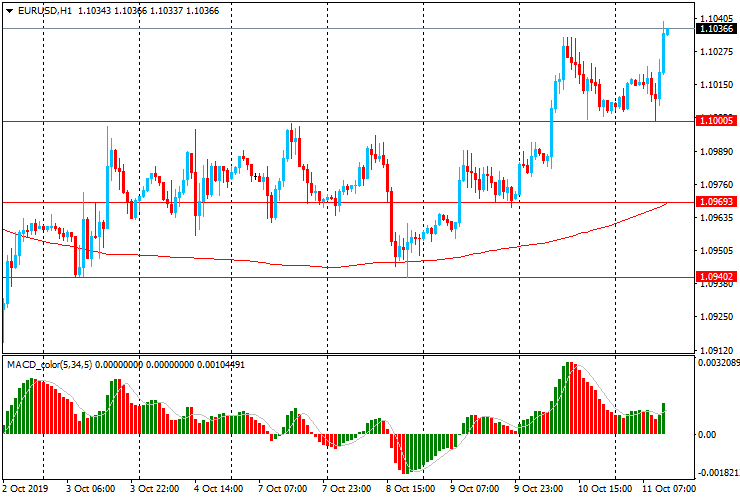Screen dimensions: 740x500
Task: Click the 11 Oct 07:00 time label
Action: click(669, 490)
